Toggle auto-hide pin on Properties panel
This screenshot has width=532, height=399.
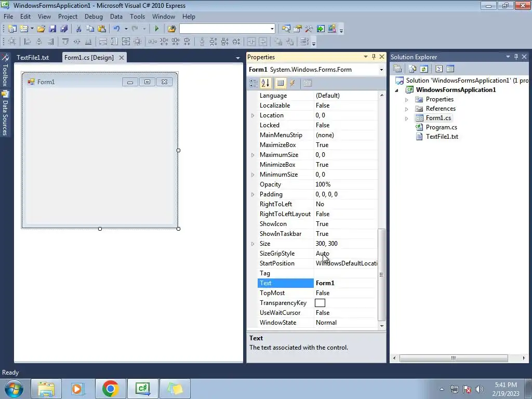(374, 57)
